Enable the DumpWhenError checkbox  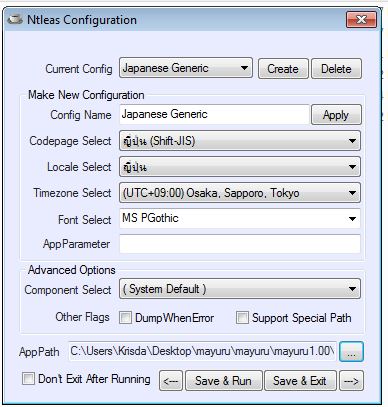point(125,318)
